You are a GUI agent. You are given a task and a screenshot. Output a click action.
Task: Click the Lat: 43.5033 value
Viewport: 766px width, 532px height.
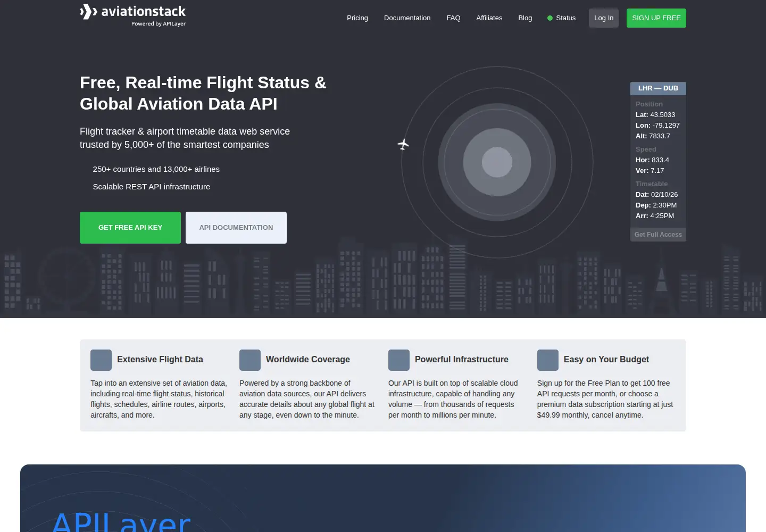point(655,115)
